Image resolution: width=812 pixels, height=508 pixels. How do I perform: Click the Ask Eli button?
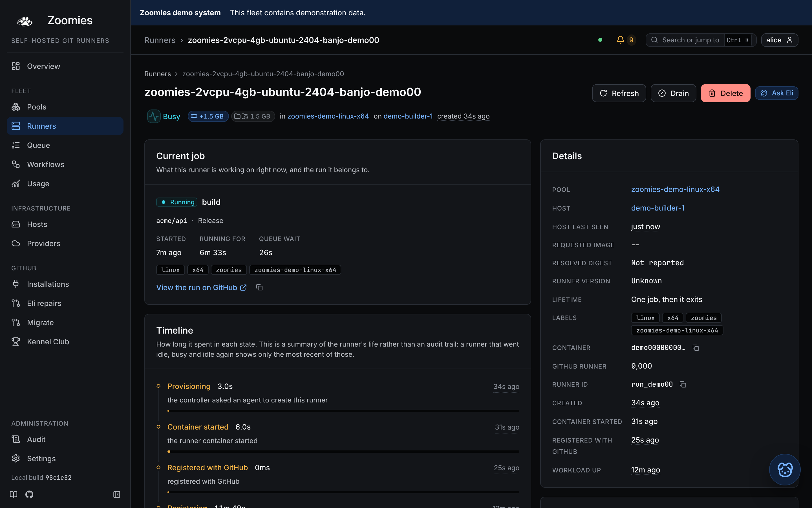[x=776, y=93]
